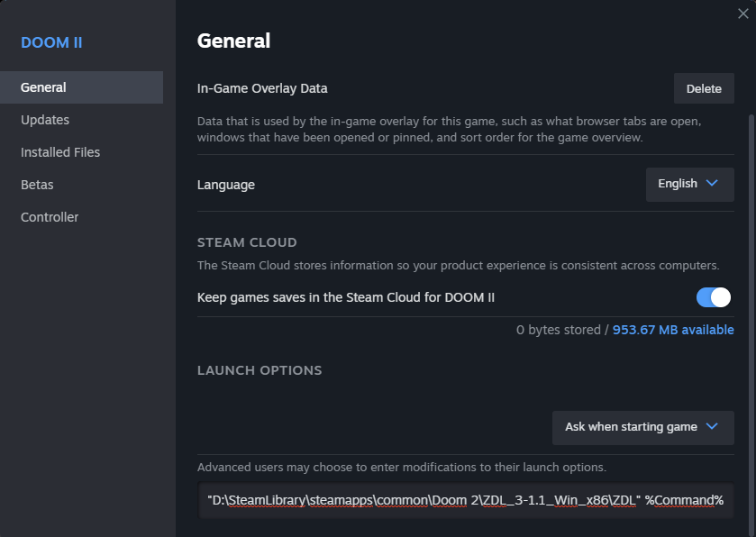Screen dimensions: 756x537
Task: Select the Controller tab
Action: click(50, 217)
